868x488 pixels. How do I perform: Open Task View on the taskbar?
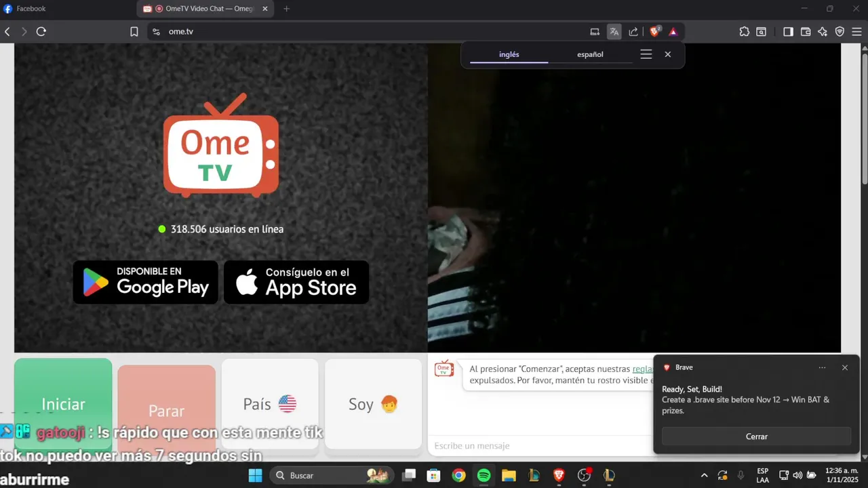coord(408,475)
